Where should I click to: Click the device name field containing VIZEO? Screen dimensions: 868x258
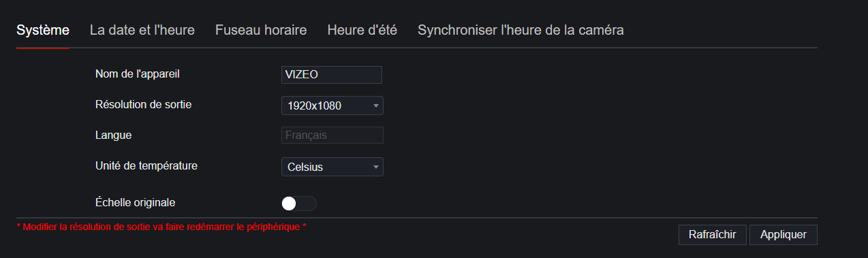click(332, 75)
